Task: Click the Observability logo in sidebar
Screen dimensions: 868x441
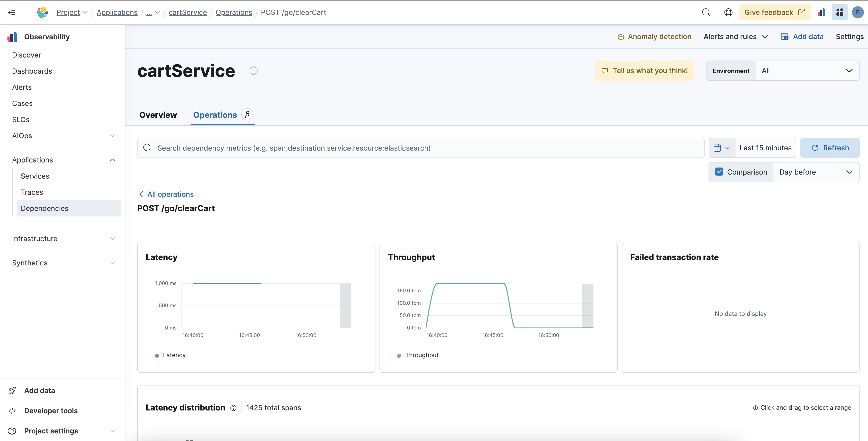Action: point(12,37)
